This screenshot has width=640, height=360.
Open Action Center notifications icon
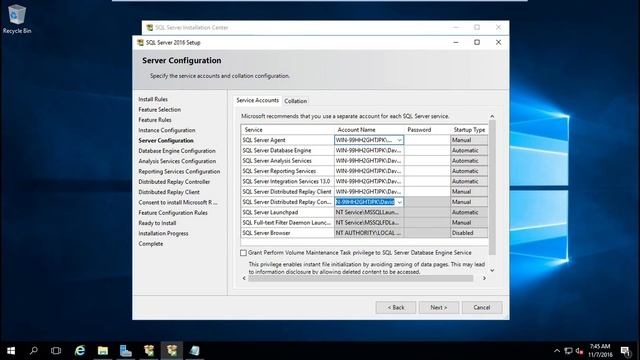625,351
